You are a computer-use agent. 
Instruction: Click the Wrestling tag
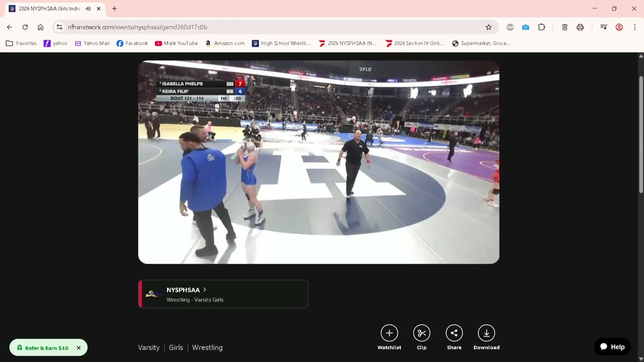207,347
